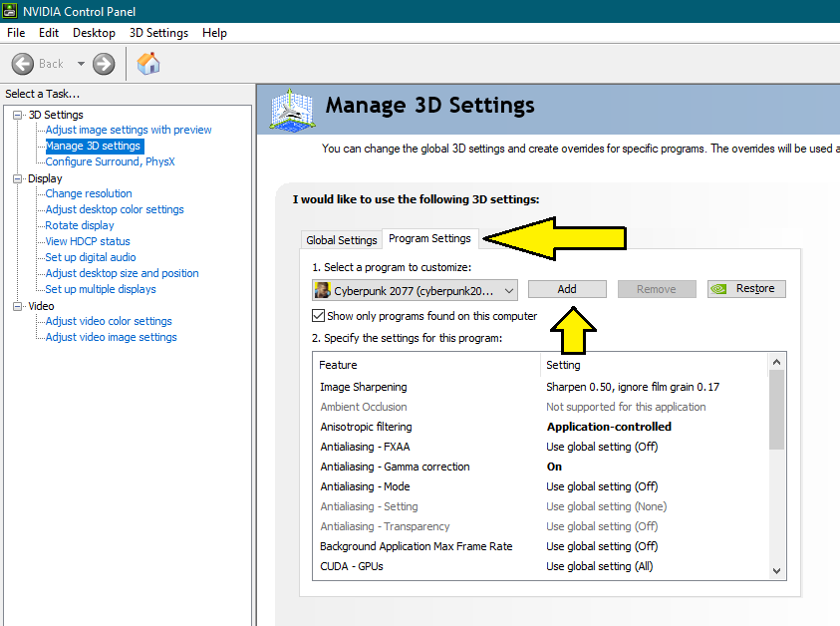Open Change resolution task
This screenshot has width=840, height=626.
pyautogui.click(x=89, y=193)
